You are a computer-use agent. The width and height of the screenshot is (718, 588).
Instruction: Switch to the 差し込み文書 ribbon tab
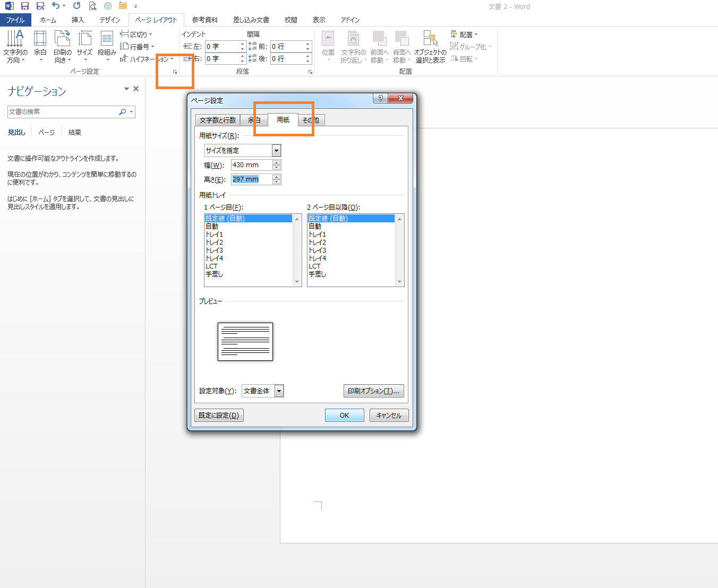[251, 20]
